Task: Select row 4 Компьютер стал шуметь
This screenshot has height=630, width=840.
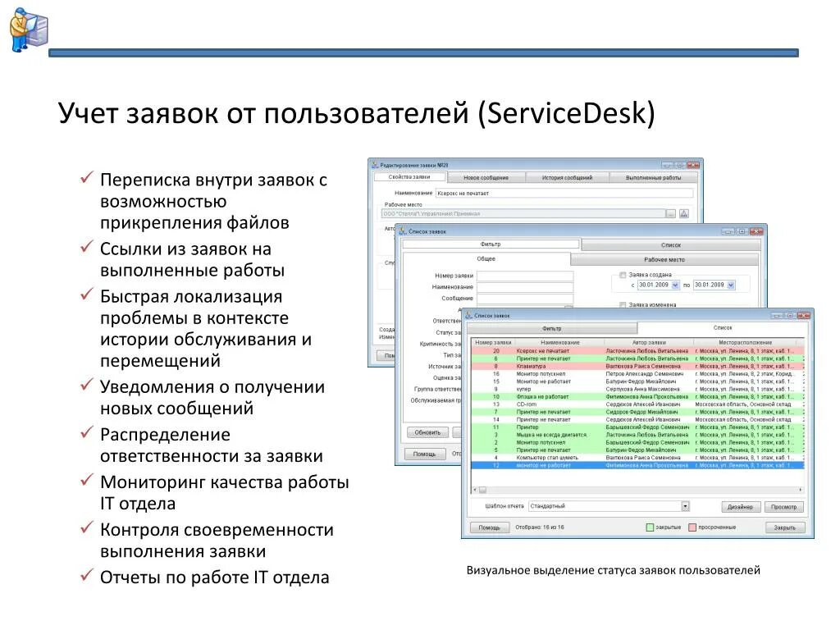Action: point(637,458)
